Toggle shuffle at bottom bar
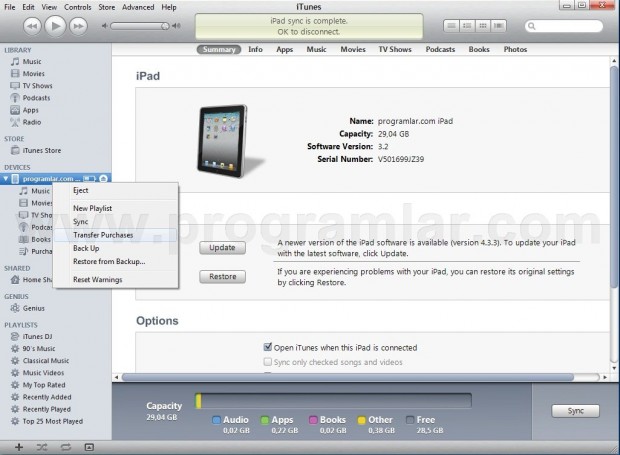The width and height of the screenshot is (620, 455). coord(42,447)
